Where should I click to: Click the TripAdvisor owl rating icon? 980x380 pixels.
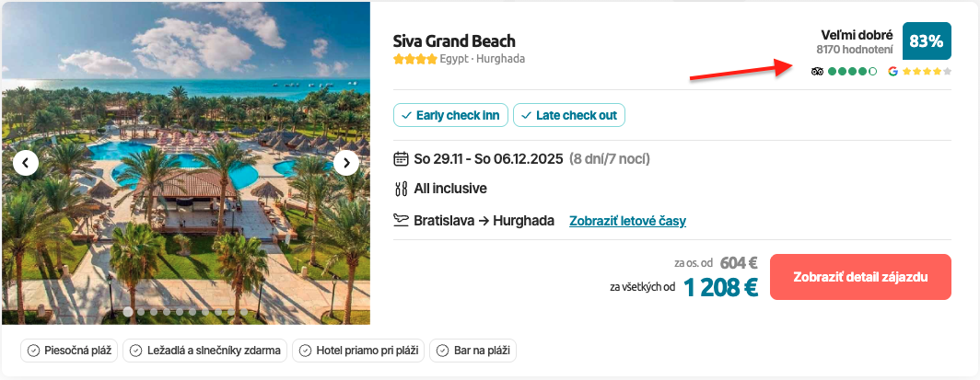click(817, 71)
